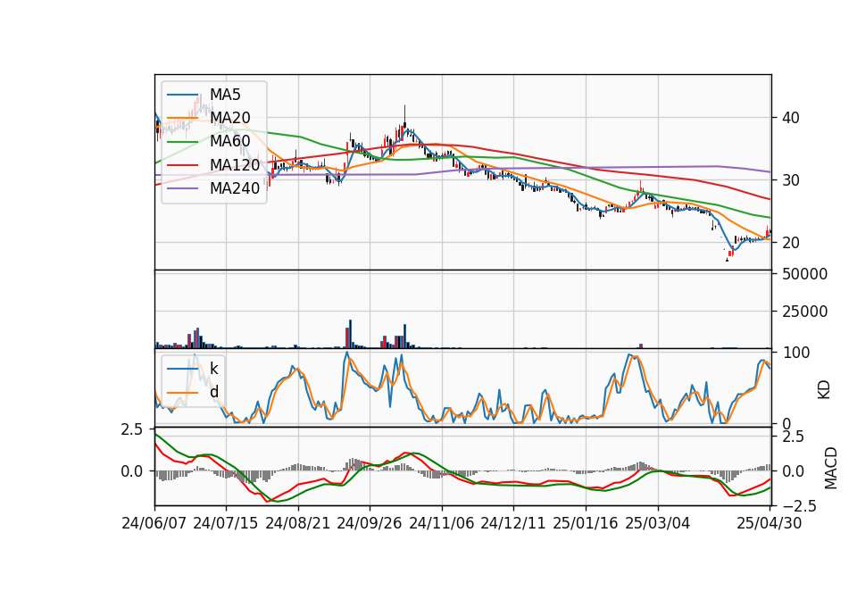
Task: Click the MA240 legend label
Action: [235, 188]
